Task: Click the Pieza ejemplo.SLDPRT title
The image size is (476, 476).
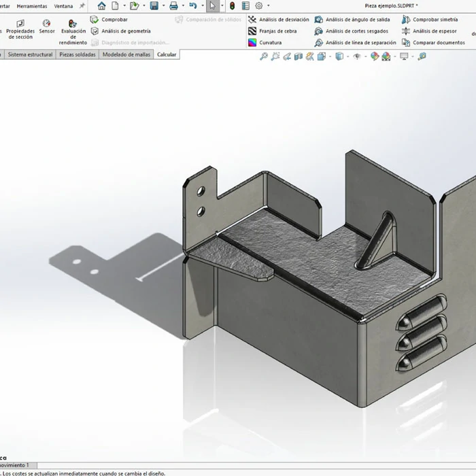Action: tap(391, 5)
